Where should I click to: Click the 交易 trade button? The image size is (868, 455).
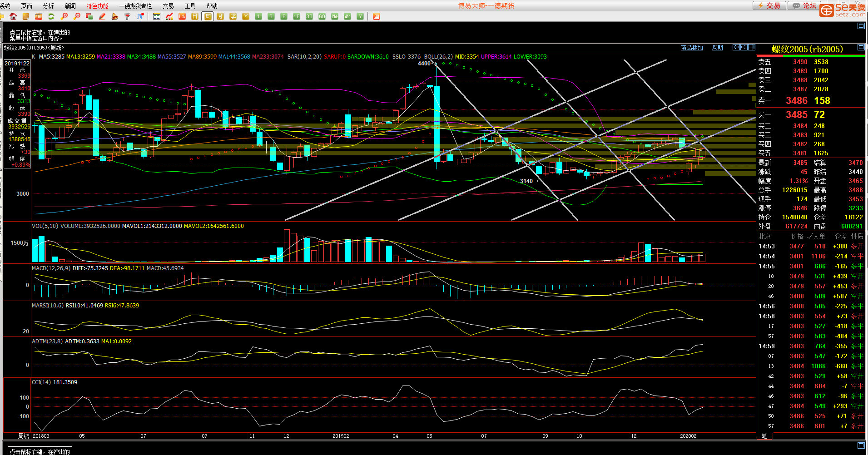click(x=769, y=5)
